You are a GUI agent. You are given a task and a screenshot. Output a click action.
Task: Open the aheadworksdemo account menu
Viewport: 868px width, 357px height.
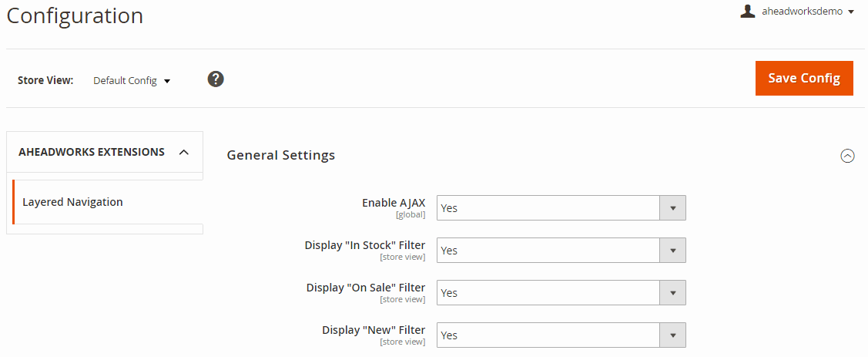click(x=800, y=12)
